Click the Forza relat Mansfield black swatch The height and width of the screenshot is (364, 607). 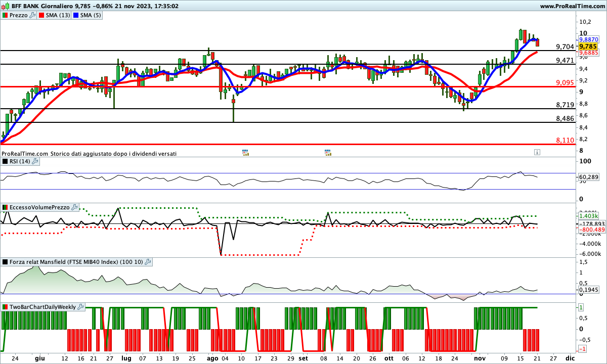click(5, 262)
